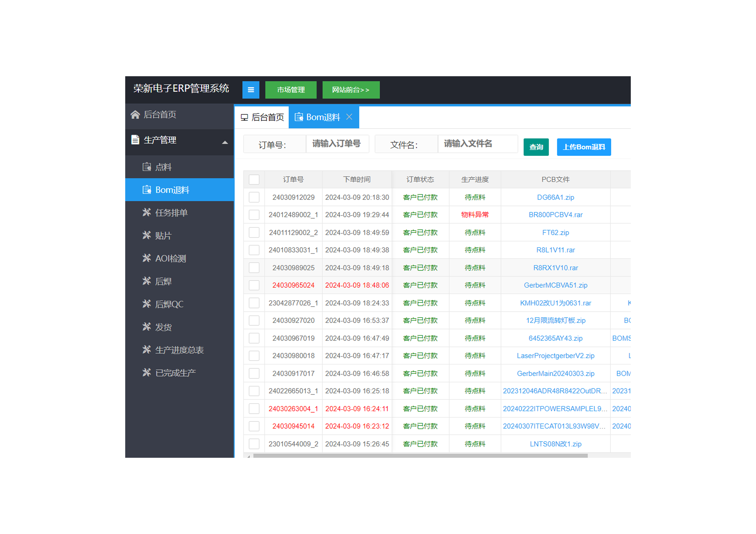Image resolution: width=756 pixels, height=534 pixels.
Task: Collapse the 生产管理 menu arrow
Action: [x=225, y=143]
